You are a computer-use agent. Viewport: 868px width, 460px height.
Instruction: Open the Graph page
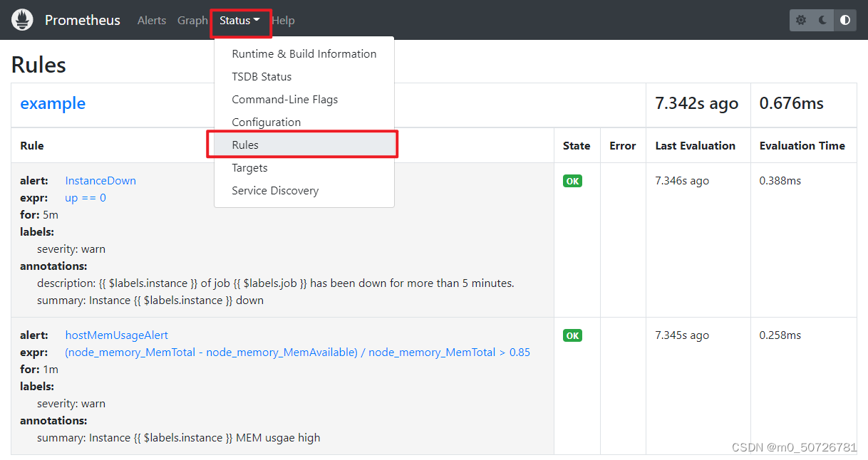click(x=192, y=21)
